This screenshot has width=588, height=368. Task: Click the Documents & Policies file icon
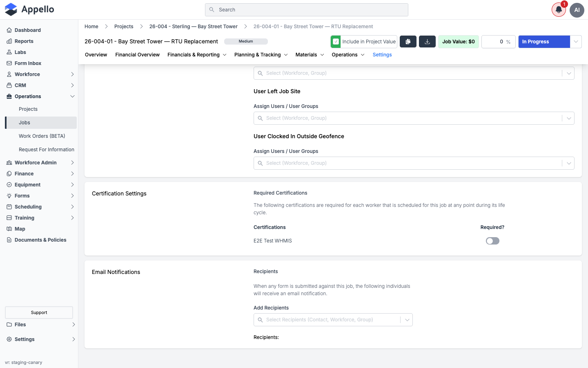coord(9,240)
